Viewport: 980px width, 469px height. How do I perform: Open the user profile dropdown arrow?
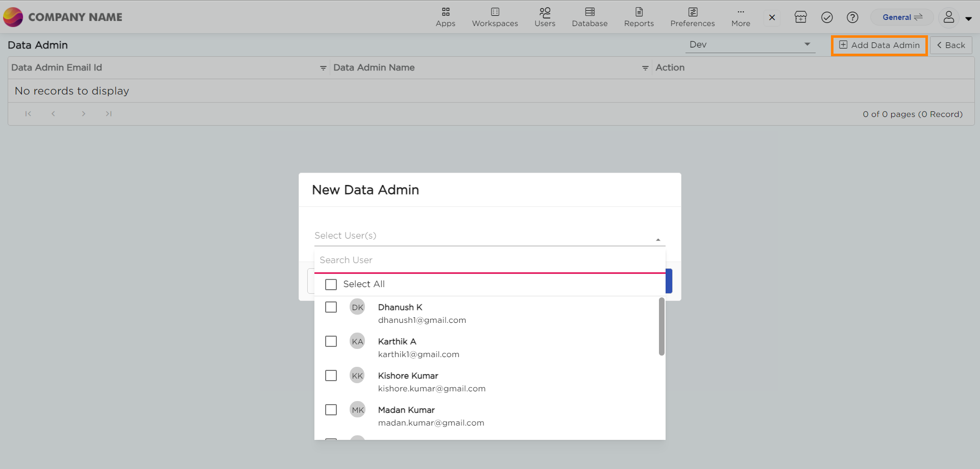pos(968,18)
